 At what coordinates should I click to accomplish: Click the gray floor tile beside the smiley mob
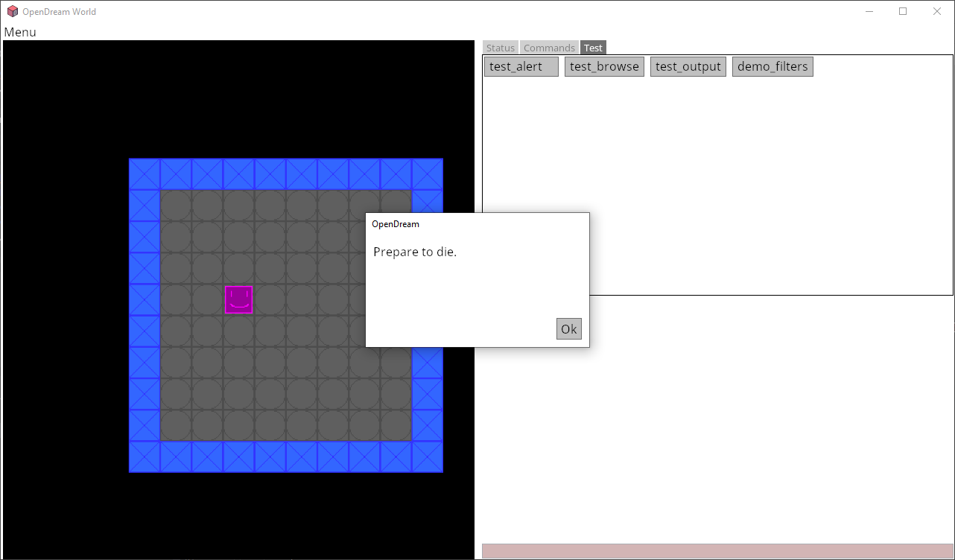(x=270, y=300)
